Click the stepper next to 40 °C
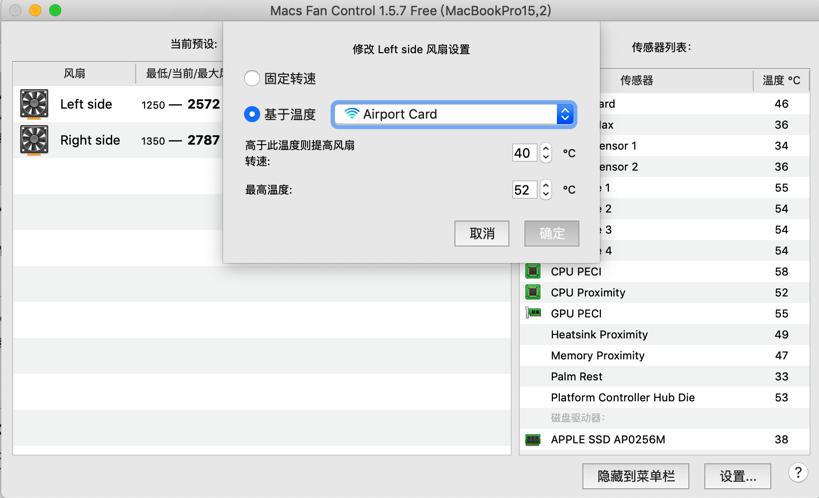Screen dimensions: 819x498 click(x=546, y=153)
